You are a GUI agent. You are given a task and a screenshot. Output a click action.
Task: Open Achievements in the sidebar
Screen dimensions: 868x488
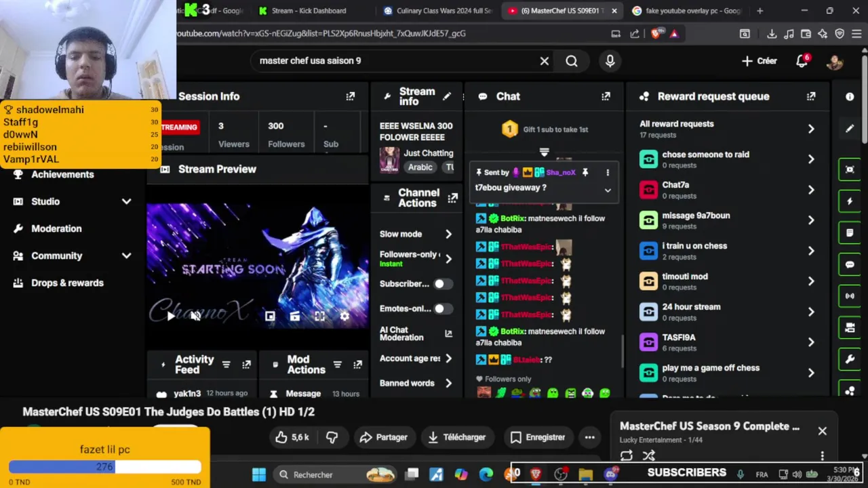coord(62,174)
